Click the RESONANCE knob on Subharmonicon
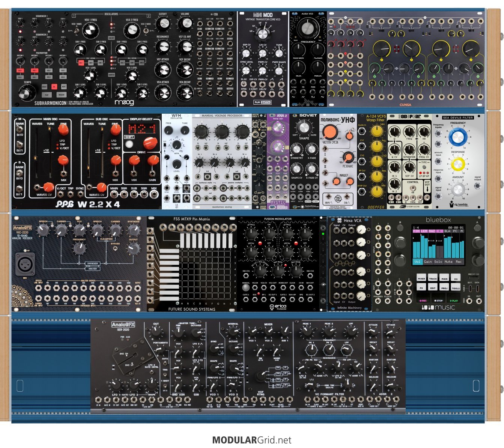The width and height of the screenshot is (504, 448). tap(163, 47)
